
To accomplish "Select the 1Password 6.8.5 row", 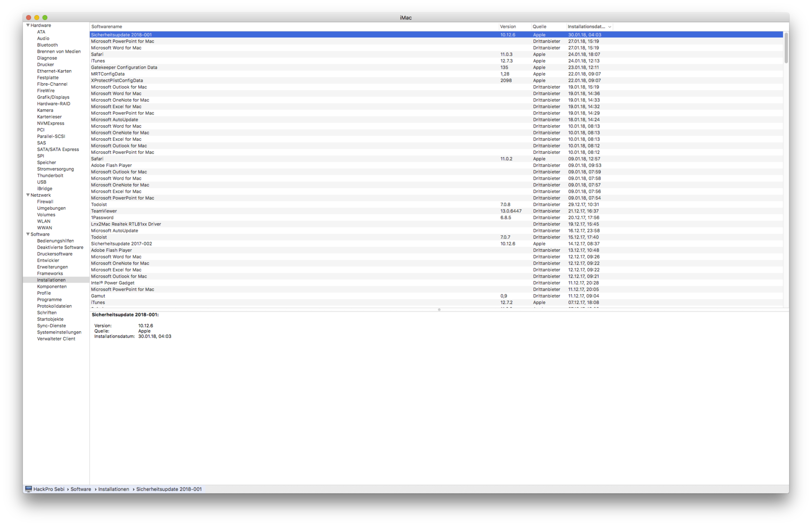I will click(436, 218).
